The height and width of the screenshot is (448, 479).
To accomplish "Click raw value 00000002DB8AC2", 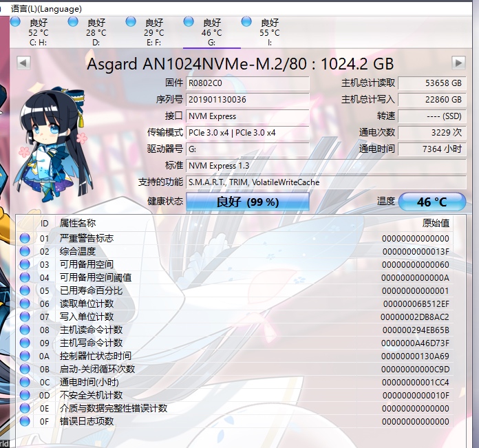I will tap(415, 317).
